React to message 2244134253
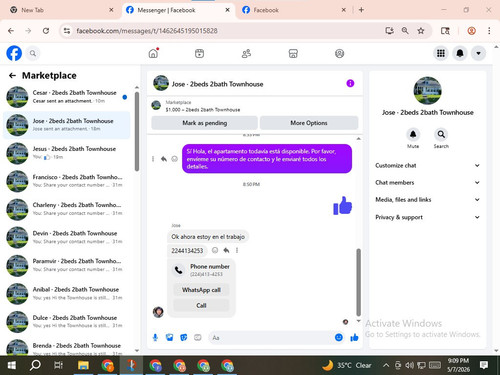Image resolution: width=500 pixels, height=375 pixels. pos(215,250)
